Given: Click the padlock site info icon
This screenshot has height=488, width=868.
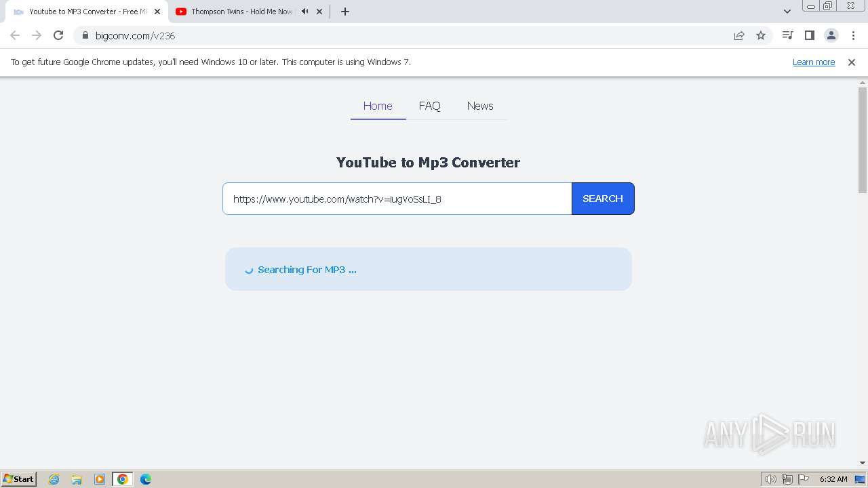Looking at the screenshot, I should (85, 35).
